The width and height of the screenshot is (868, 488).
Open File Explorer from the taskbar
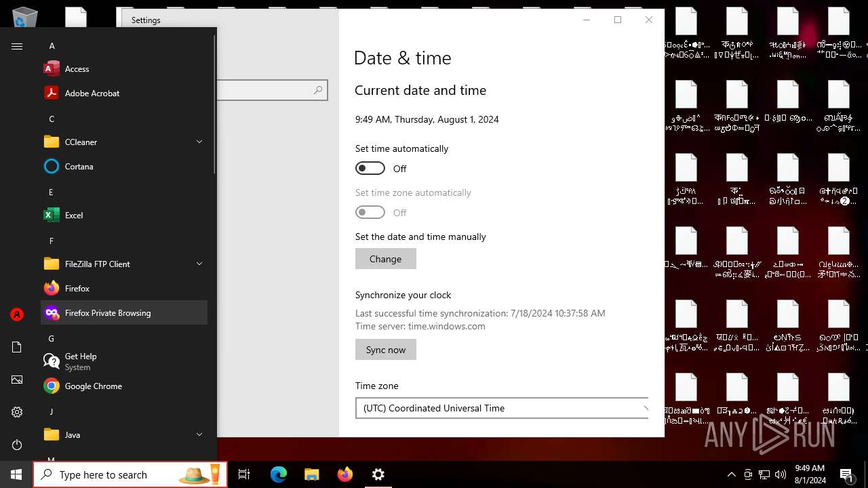pos(311,474)
